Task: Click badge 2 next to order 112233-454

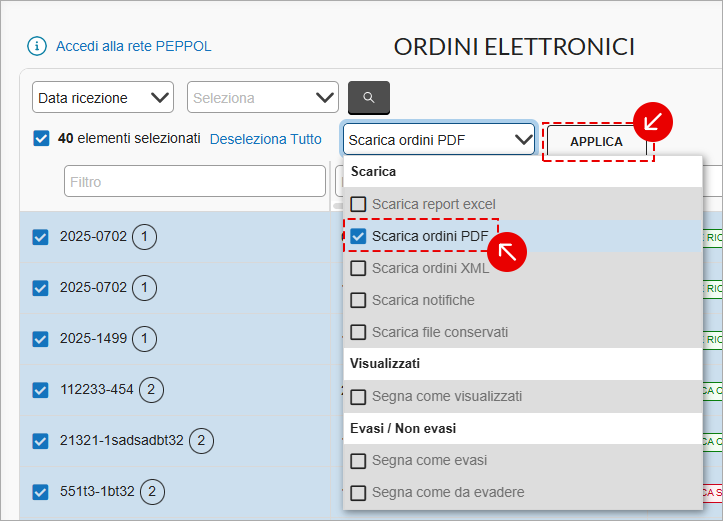Action: coord(151,390)
